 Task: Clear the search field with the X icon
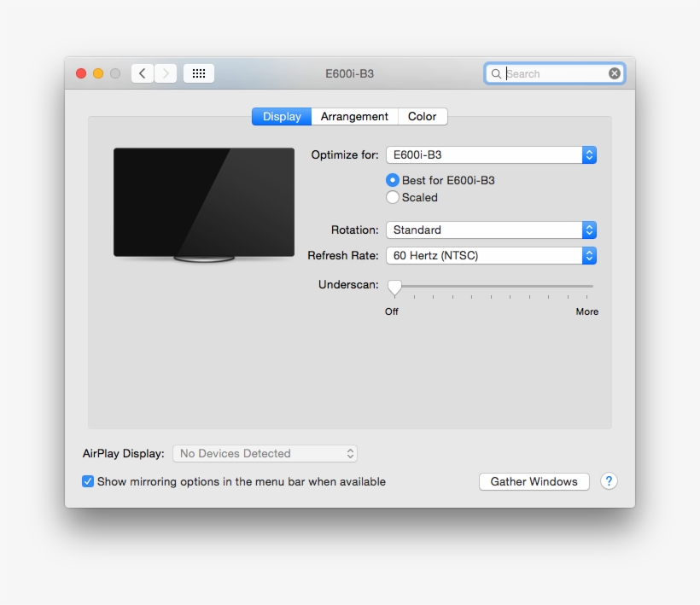(615, 73)
